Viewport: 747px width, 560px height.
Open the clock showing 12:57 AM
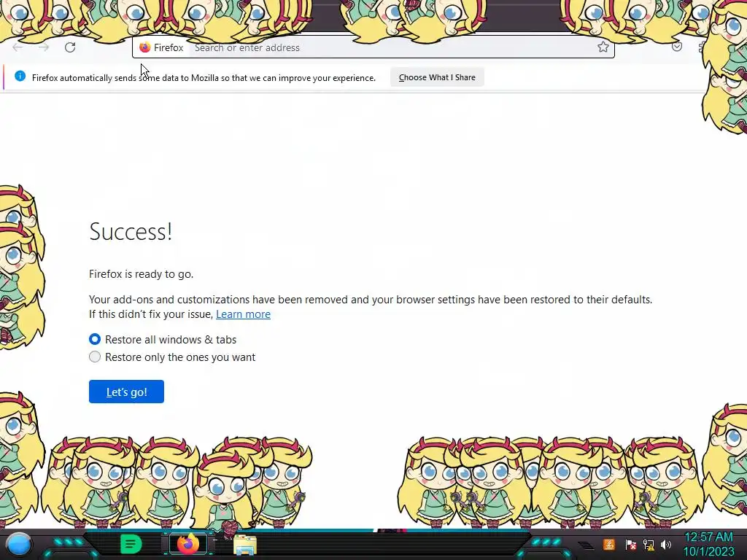[708, 544]
